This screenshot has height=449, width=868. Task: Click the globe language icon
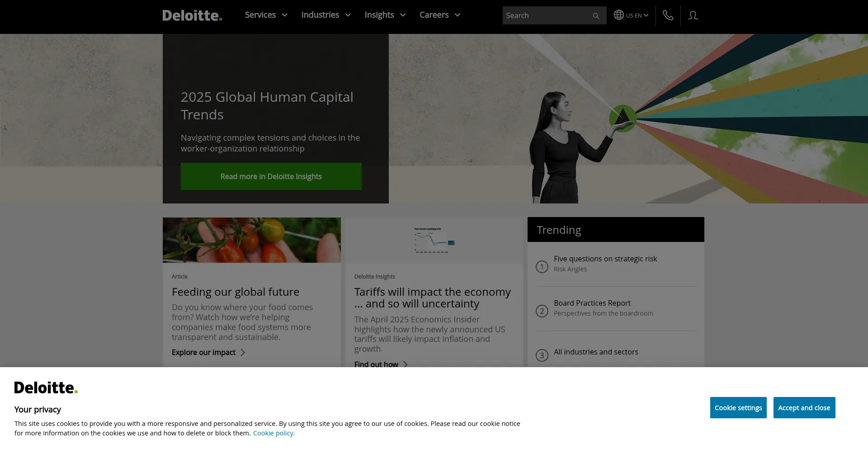click(618, 15)
